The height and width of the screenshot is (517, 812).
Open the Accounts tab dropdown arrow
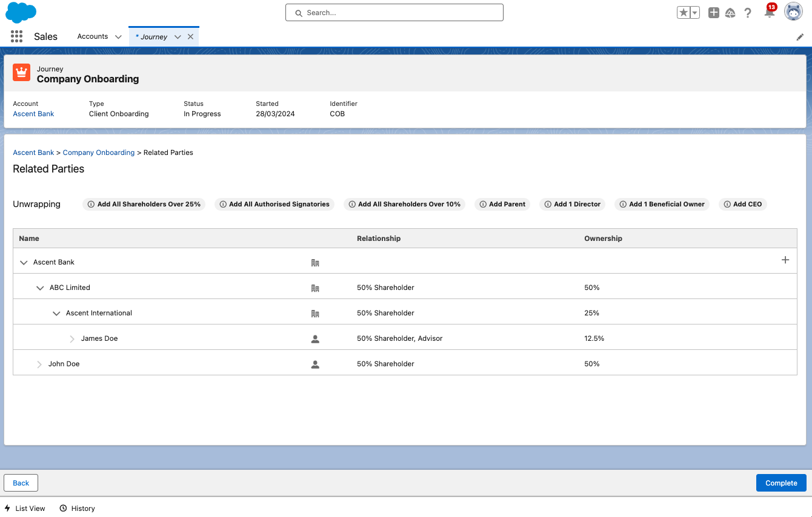coord(118,37)
